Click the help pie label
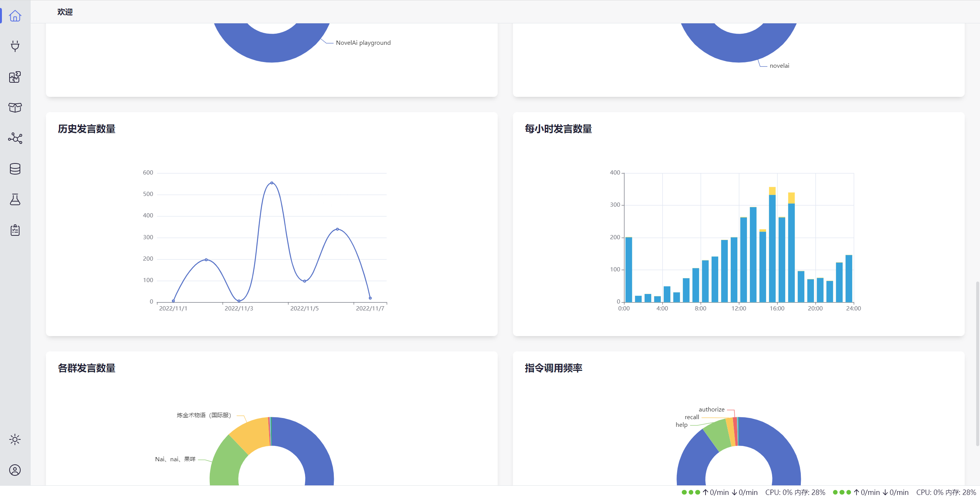 (x=681, y=425)
